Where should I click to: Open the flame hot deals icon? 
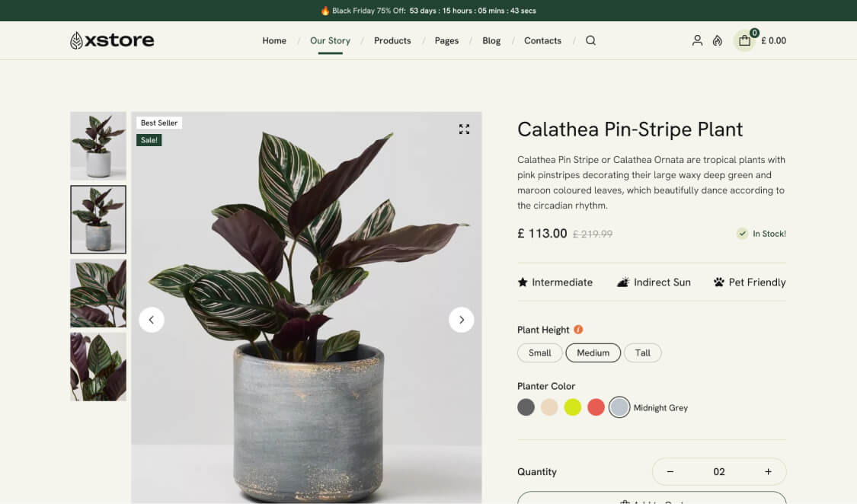pos(718,40)
